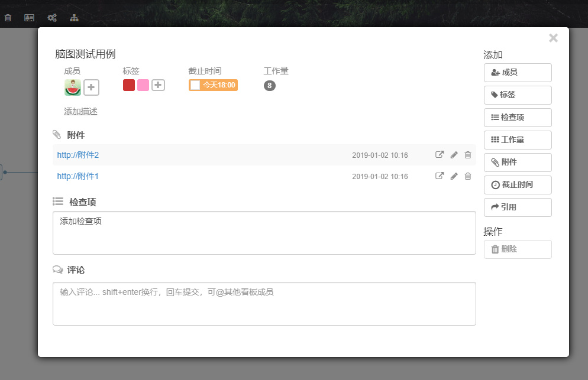This screenshot has width=588, height=380.
Task: Select the pink label swatch
Action: tap(143, 85)
